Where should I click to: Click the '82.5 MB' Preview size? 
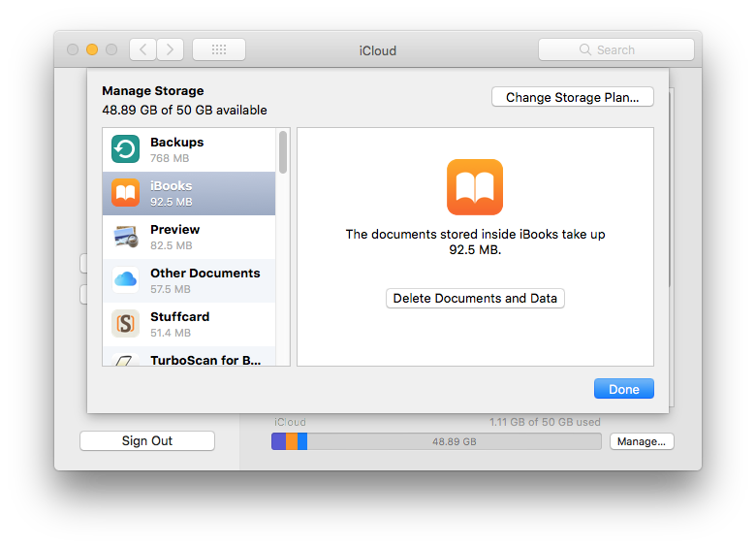point(172,245)
